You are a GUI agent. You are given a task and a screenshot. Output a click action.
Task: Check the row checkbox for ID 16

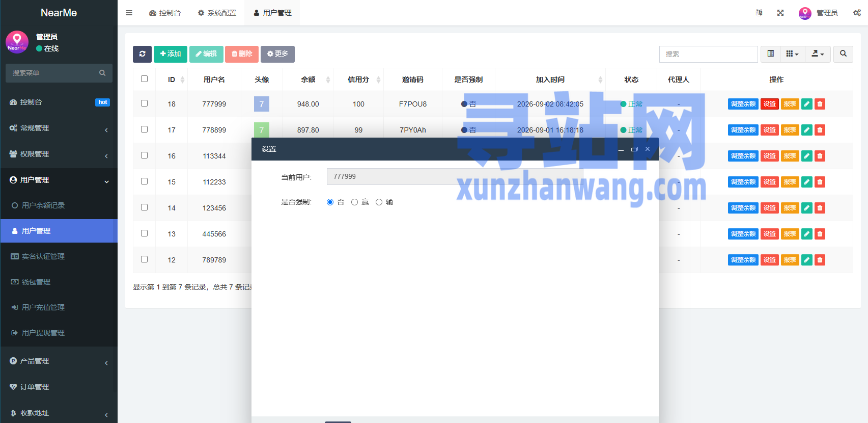tap(145, 155)
